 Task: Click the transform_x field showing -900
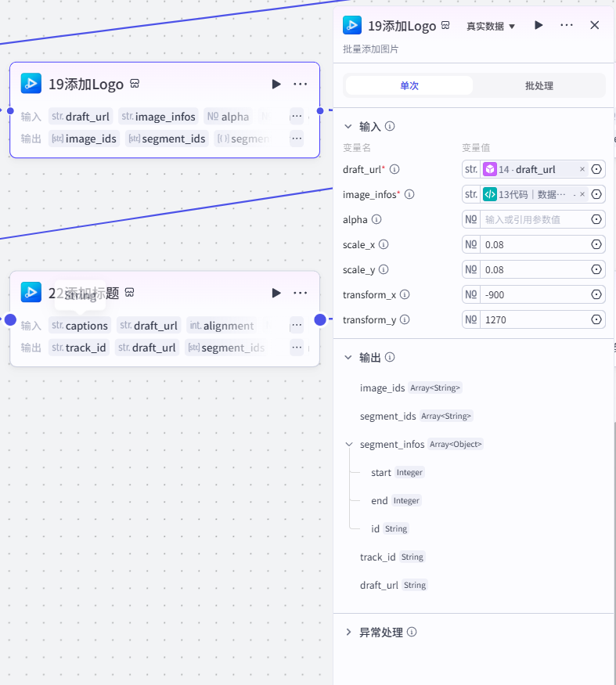pos(535,295)
